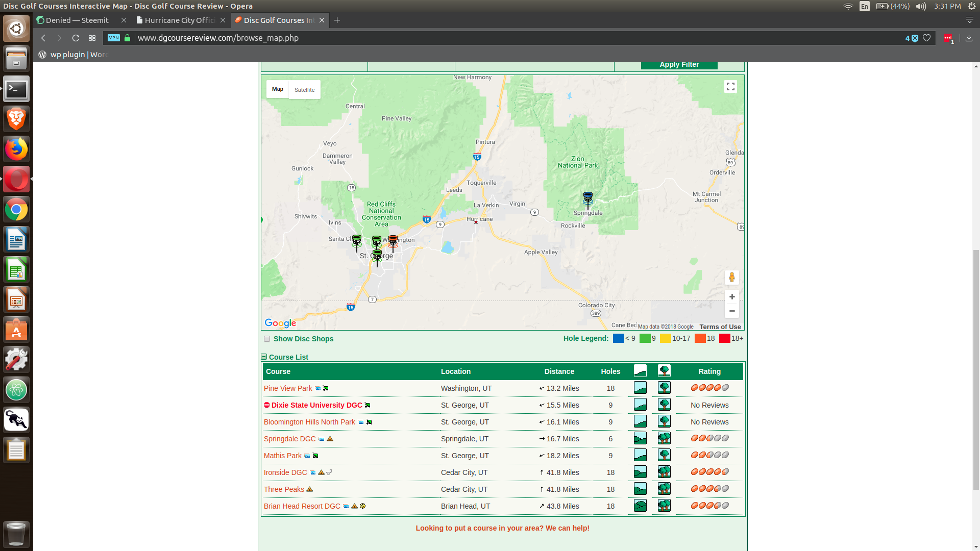Open the Bloomington Hills North Park link
Screen dimensions: 980x551
tap(309, 422)
